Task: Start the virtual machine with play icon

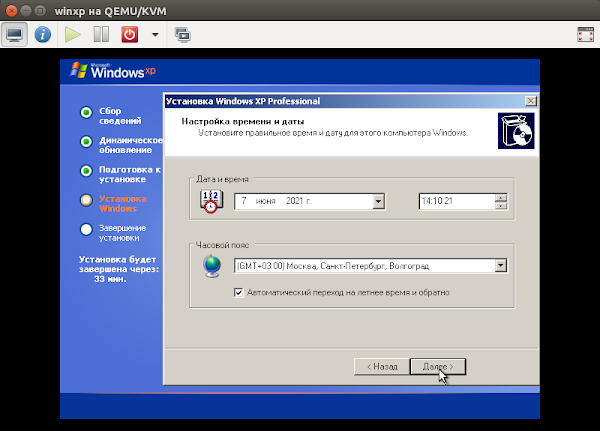Action: pyautogui.click(x=72, y=35)
